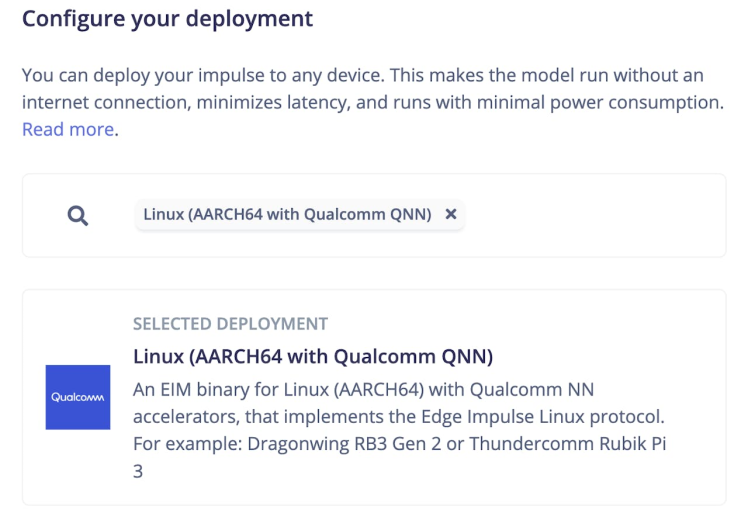Open the Read more link
Image resolution: width=748 pixels, height=527 pixels.
pos(68,129)
